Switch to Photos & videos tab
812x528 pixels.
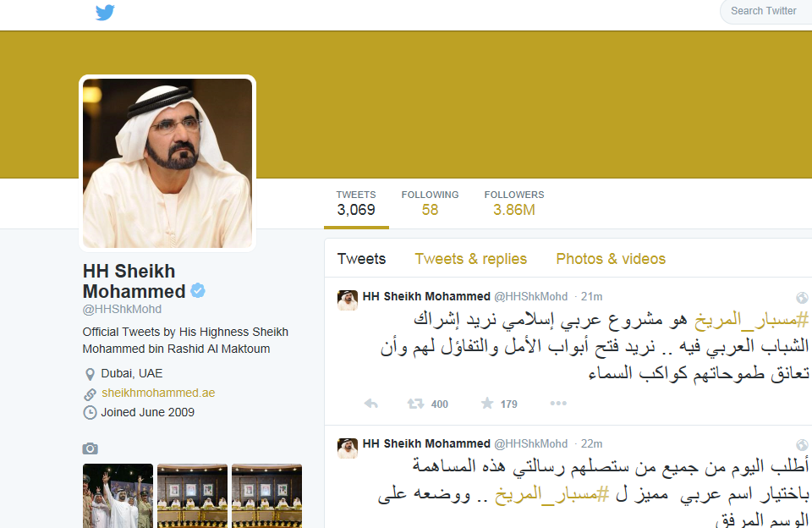[611, 259]
